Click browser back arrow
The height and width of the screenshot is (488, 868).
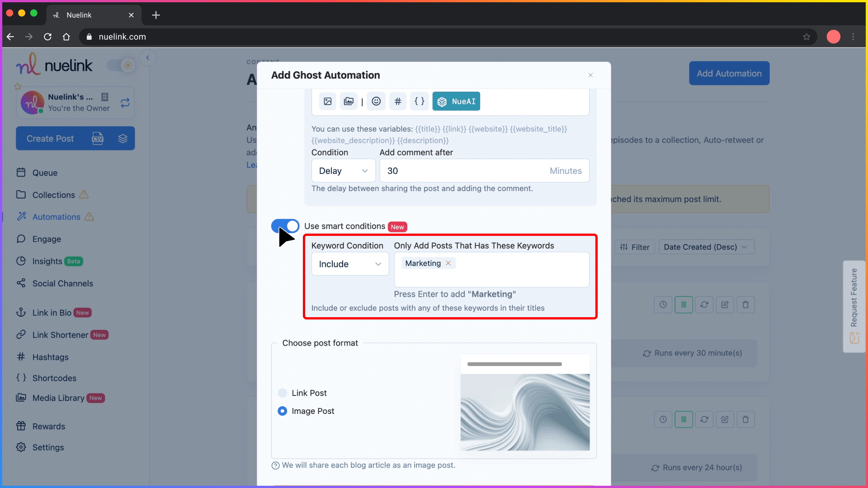(10, 37)
